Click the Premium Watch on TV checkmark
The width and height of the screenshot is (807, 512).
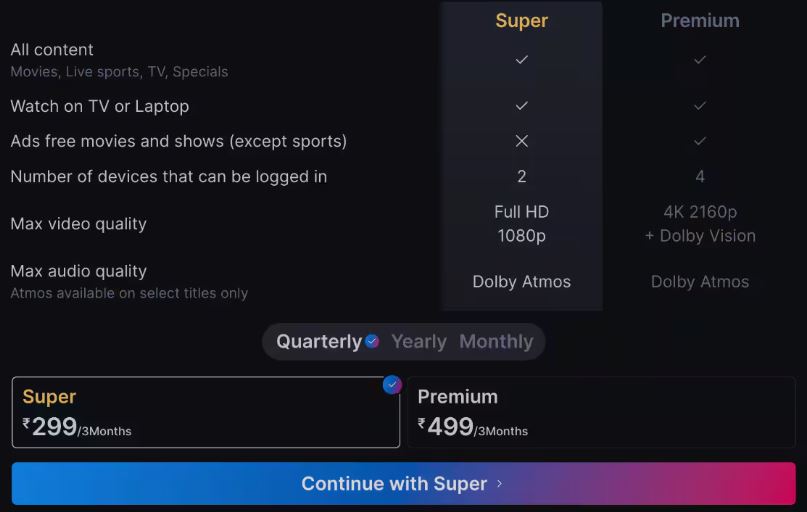click(699, 105)
